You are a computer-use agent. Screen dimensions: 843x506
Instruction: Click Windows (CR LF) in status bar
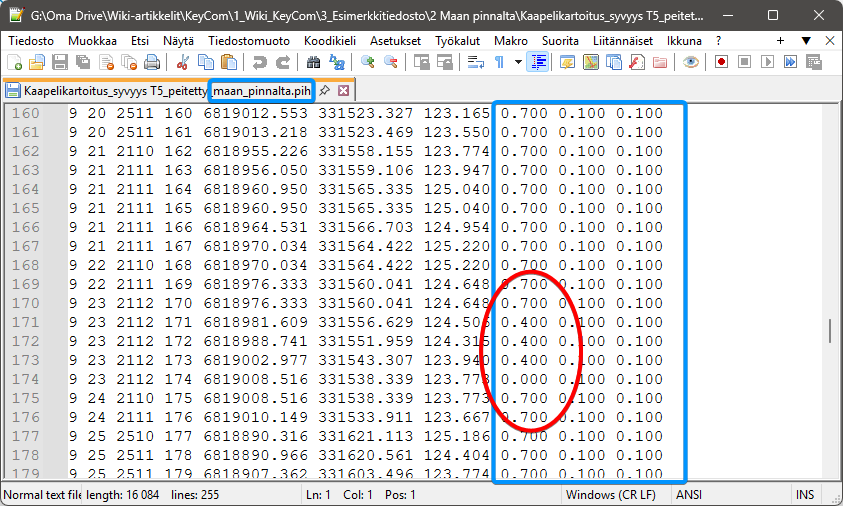point(612,495)
